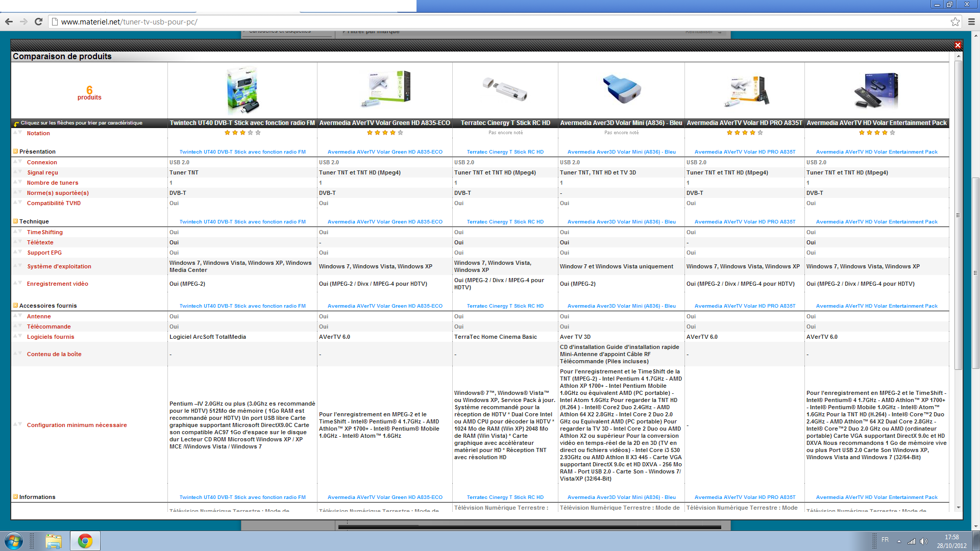Open Terratec Cinergy T Stick RC HD link under Technique

pos(505,222)
